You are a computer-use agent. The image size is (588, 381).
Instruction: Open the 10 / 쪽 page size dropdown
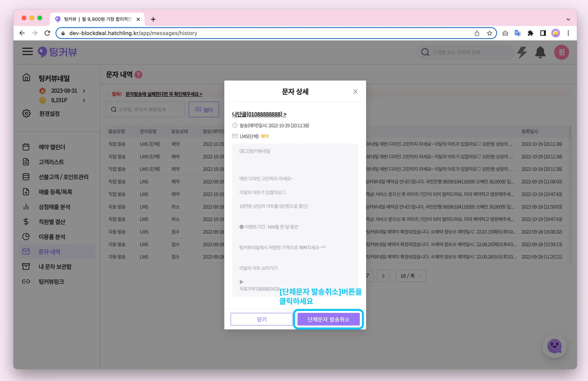[x=411, y=276]
